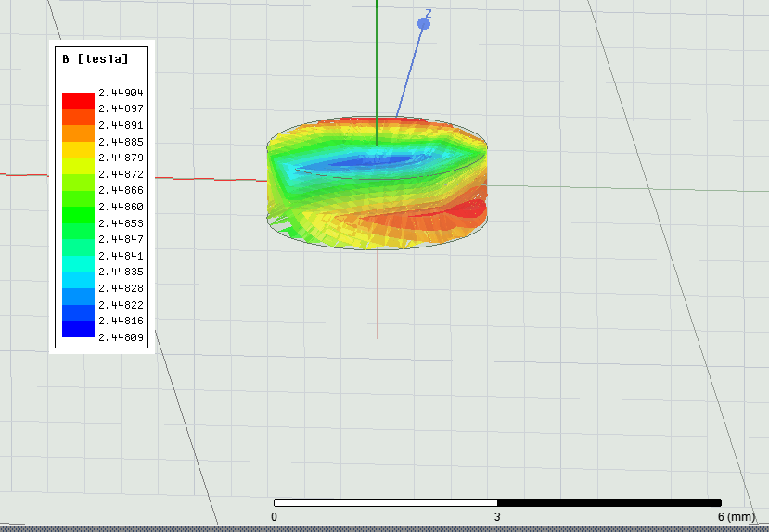
Task: Click the legend value 2.44866
Action: click(122, 190)
